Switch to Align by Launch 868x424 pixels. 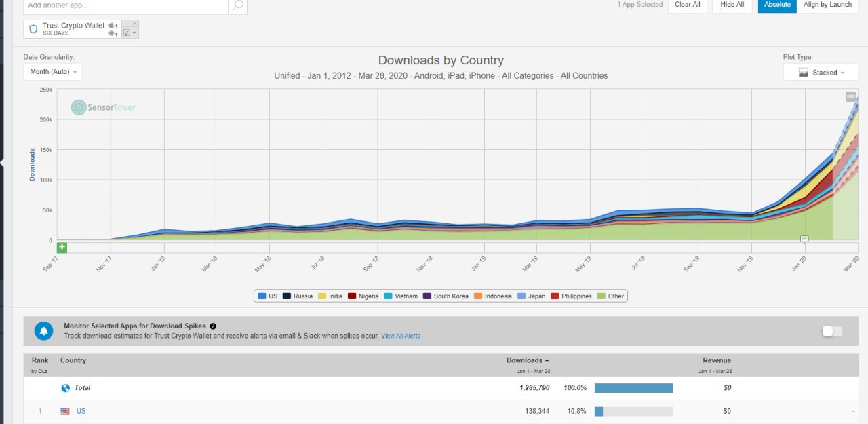[827, 5]
